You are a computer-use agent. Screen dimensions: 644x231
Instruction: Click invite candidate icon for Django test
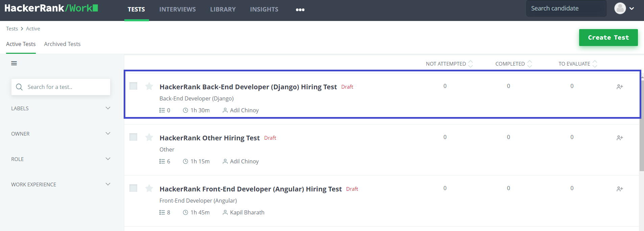620,87
